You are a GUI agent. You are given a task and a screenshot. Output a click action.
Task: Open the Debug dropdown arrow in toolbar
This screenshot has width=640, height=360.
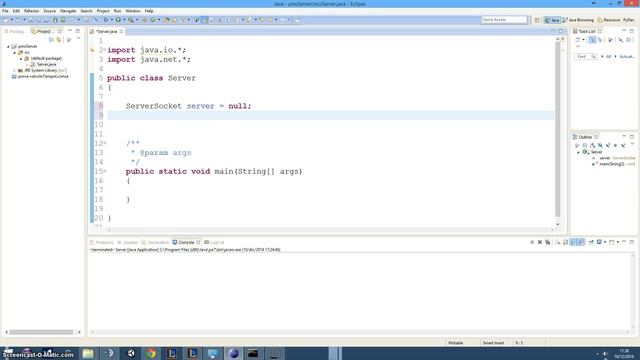click(111, 20)
